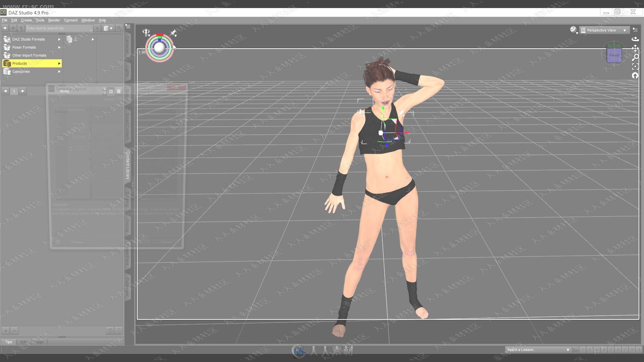
Task: Click the remove minus button at panel bottom
Action: click(x=14, y=331)
